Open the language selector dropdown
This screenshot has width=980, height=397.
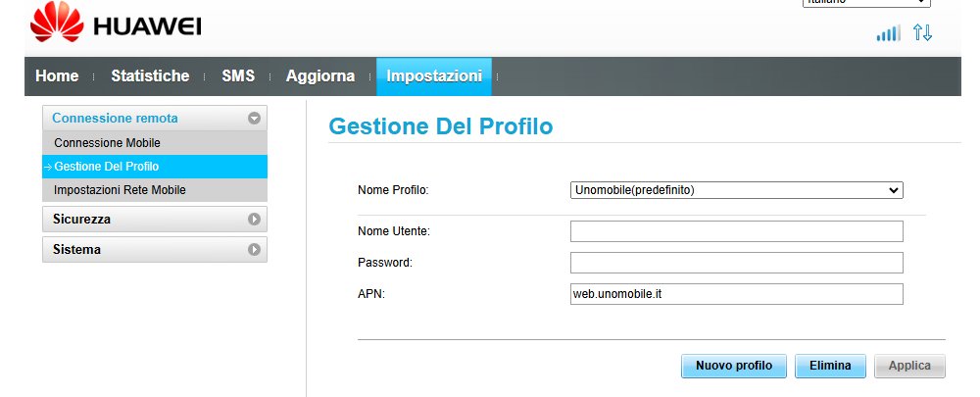[866, 3]
